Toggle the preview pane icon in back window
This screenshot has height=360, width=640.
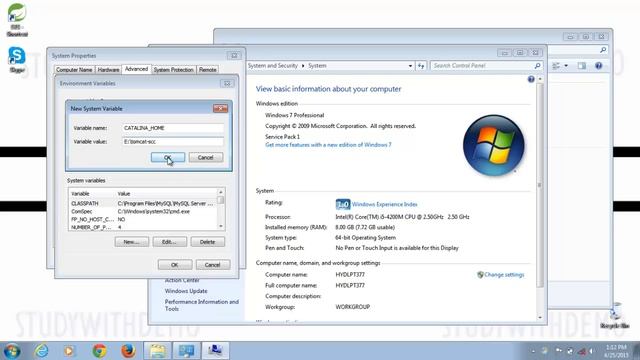582,66
